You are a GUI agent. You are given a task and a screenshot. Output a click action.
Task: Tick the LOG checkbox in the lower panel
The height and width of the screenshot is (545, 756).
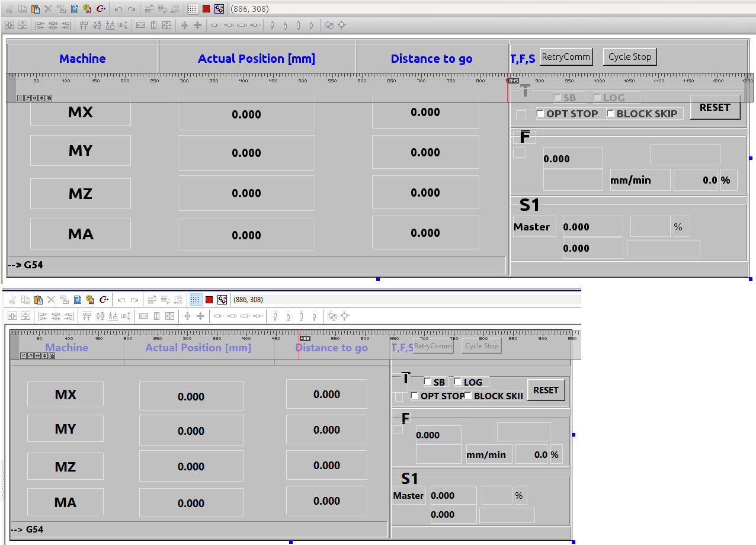[x=457, y=382]
